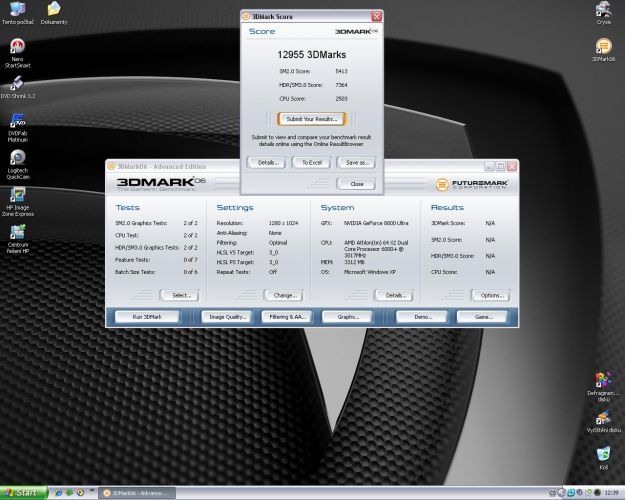The width and height of the screenshot is (625, 500).
Task: Click the Run 3DMark button
Action: pyautogui.click(x=147, y=317)
